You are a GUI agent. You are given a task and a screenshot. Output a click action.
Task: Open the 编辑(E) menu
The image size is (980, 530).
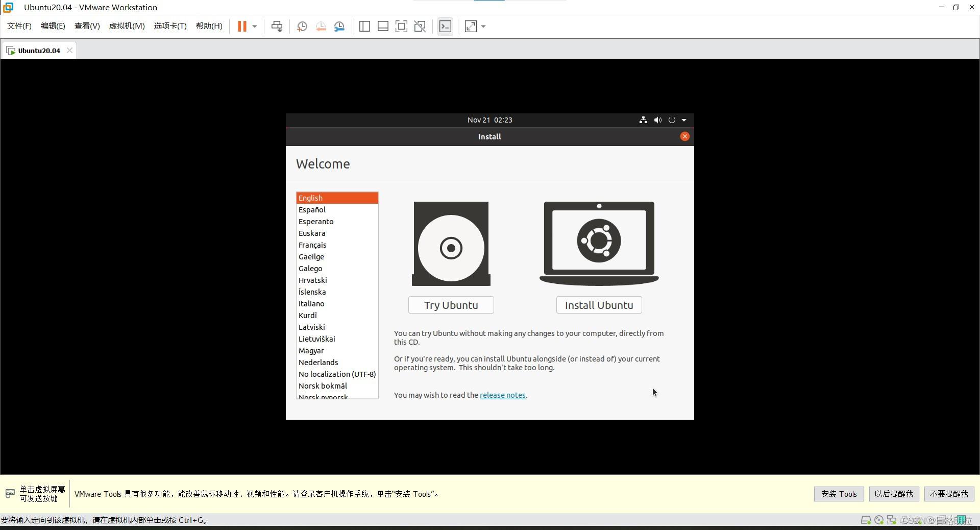53,26
